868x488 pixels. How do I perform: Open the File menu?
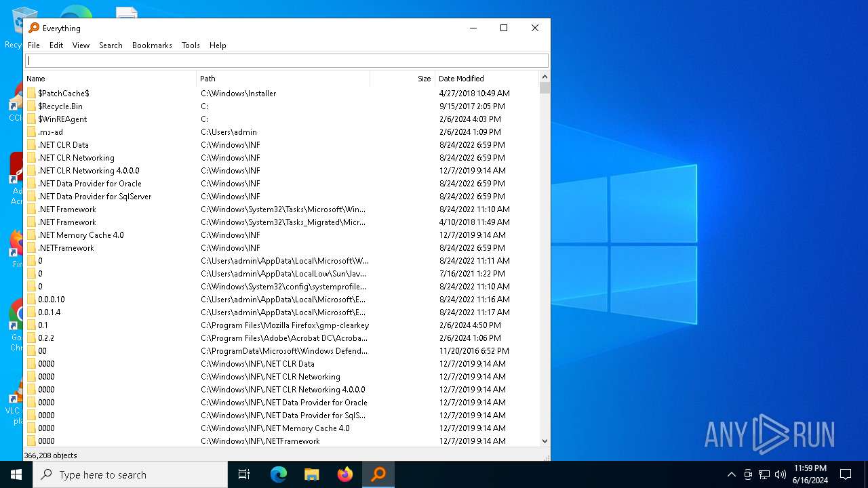click(34, 45)
